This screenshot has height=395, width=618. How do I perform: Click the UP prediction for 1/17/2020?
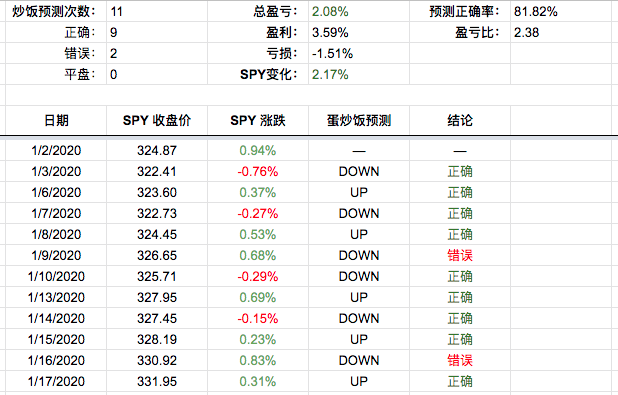tap(359, 381)
